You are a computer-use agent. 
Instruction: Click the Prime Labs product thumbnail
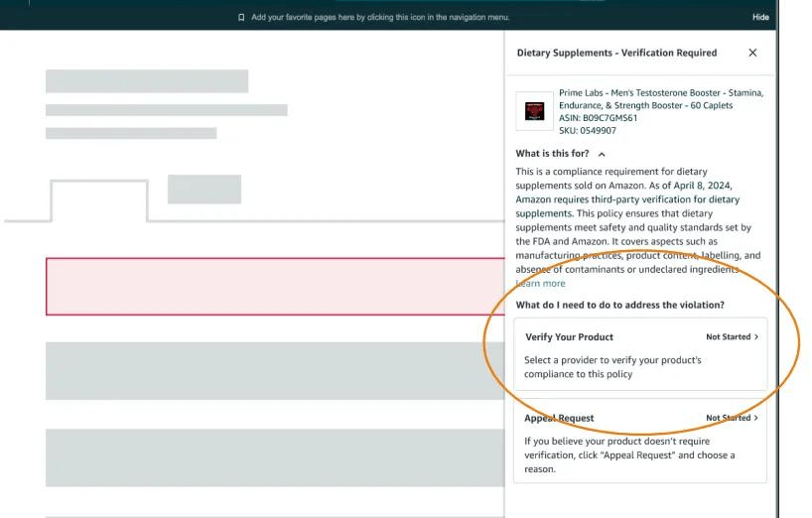pyautogui.click(x=534, y=112)
